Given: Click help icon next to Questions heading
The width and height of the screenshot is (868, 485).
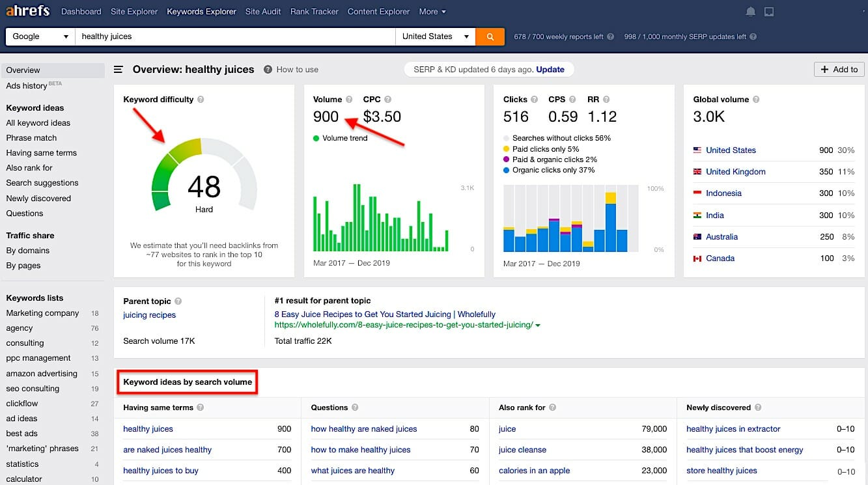Looking at the screenshot, I should pos(355,408).
